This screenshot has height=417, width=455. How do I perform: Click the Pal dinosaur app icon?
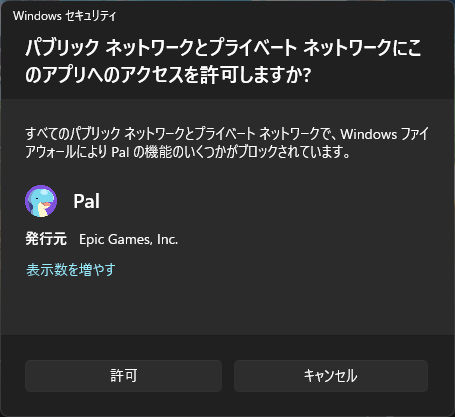tap(41, 201)
